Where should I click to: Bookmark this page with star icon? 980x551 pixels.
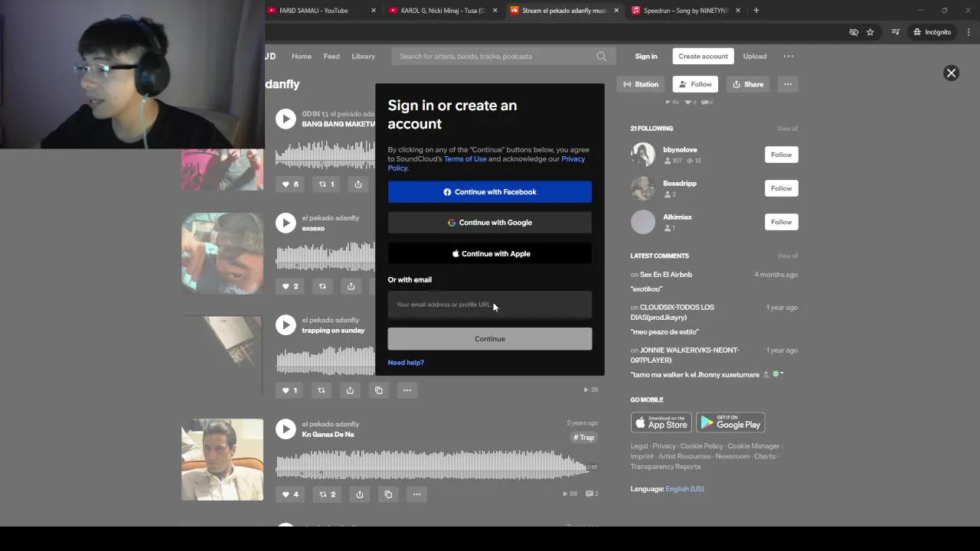pyautogui.click(x=871, y=32)
